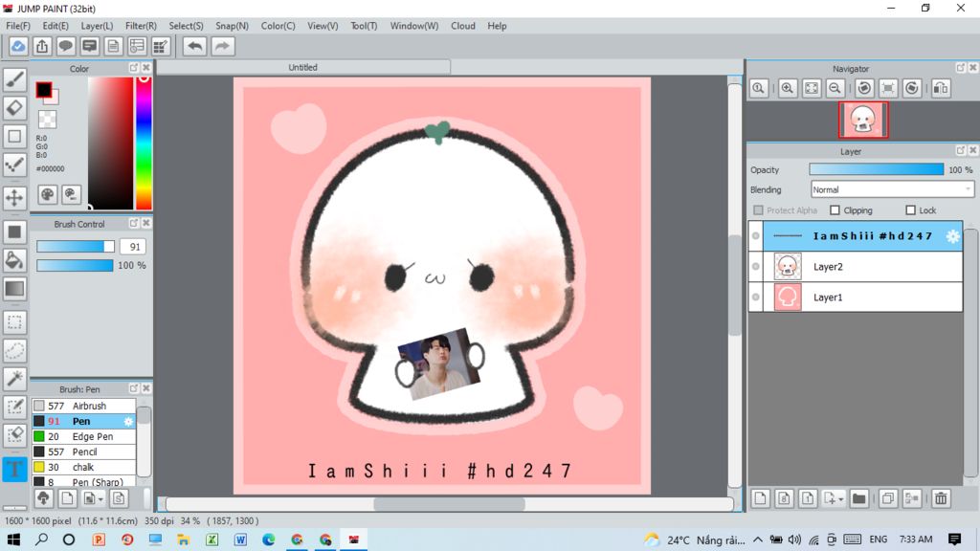
Task: Click the brush size slider
Action: [76, 247]
